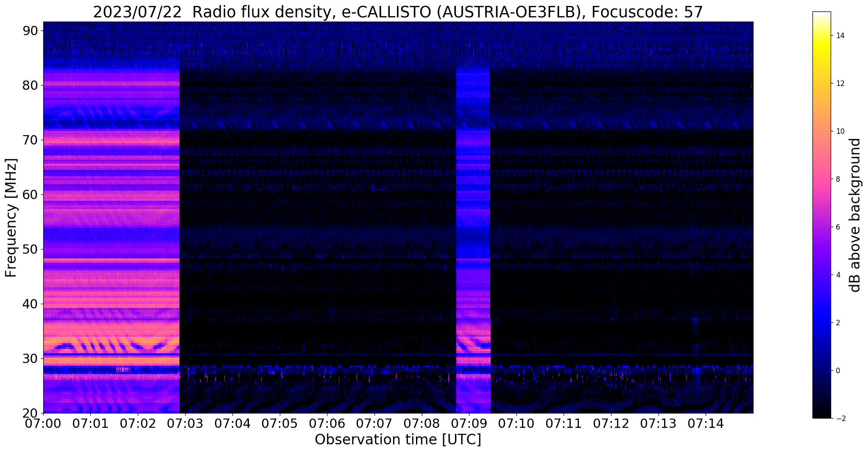This screenshot has height=452, width=868.
Task: Click the 07:05 time tick label
Action: [280, 424]
